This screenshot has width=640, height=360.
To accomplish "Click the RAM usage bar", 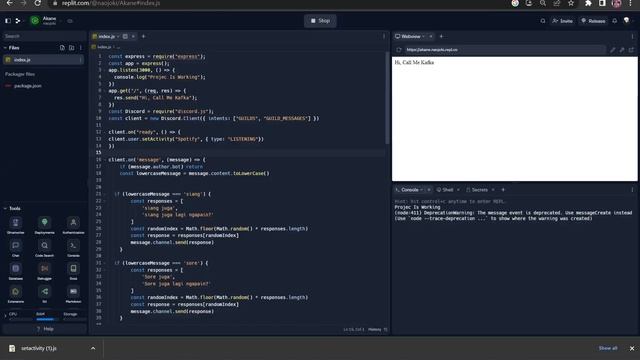I will click(45, 319).
